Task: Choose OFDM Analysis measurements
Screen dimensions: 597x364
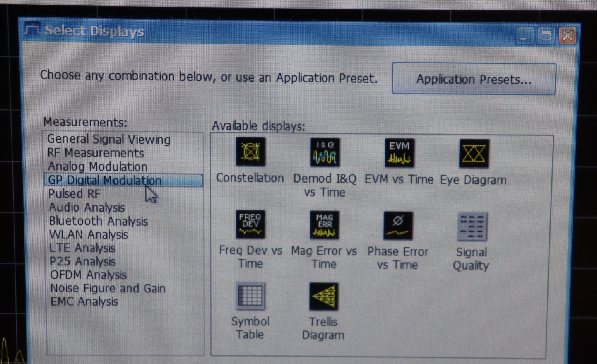Action: [89, 275]
